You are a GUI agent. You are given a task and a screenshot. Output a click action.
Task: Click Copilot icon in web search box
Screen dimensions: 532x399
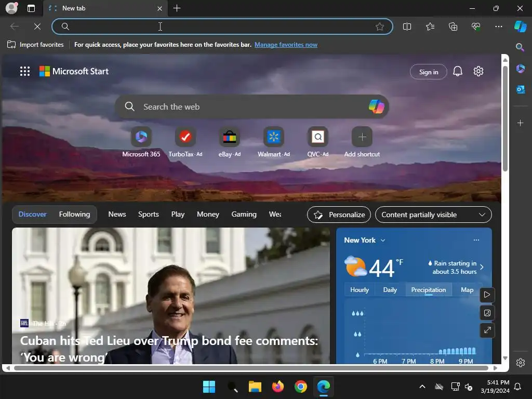pos(376,107)
